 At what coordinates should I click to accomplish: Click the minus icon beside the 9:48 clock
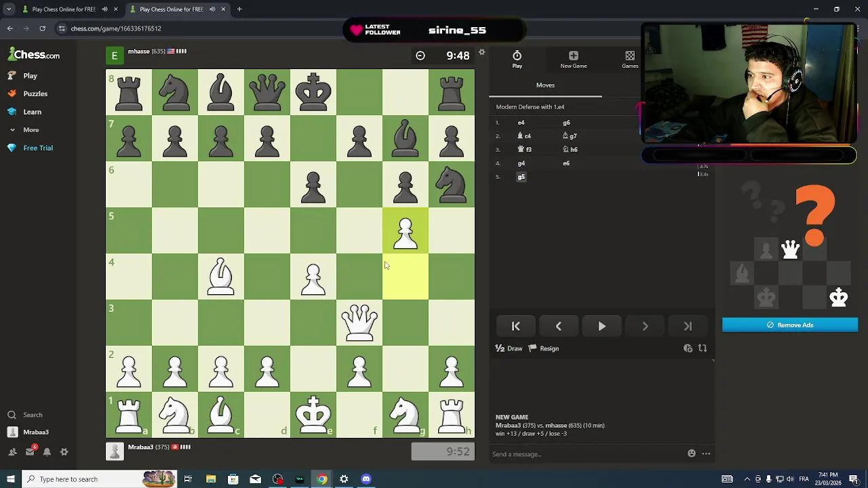pos(420,56)
